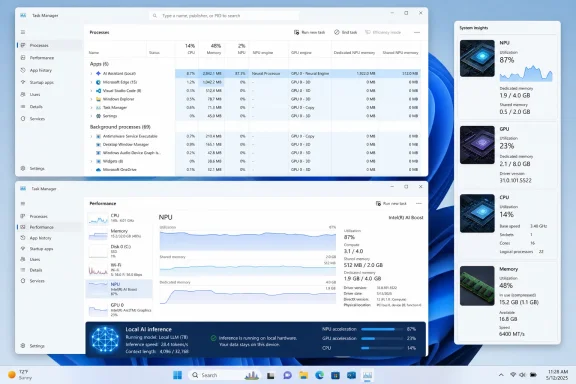The height and width of the screenshot is (384, 576).
Task: Click the Visual Studio Code process icon
Action: point(98,90)
